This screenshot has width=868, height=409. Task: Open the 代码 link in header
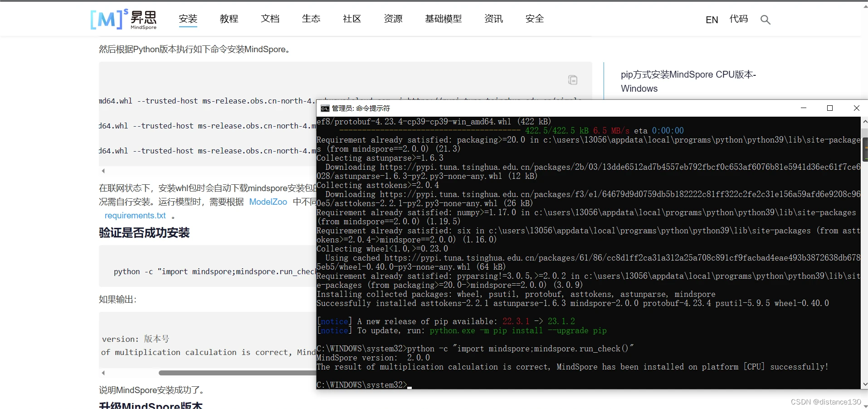[x=739, y=19]
